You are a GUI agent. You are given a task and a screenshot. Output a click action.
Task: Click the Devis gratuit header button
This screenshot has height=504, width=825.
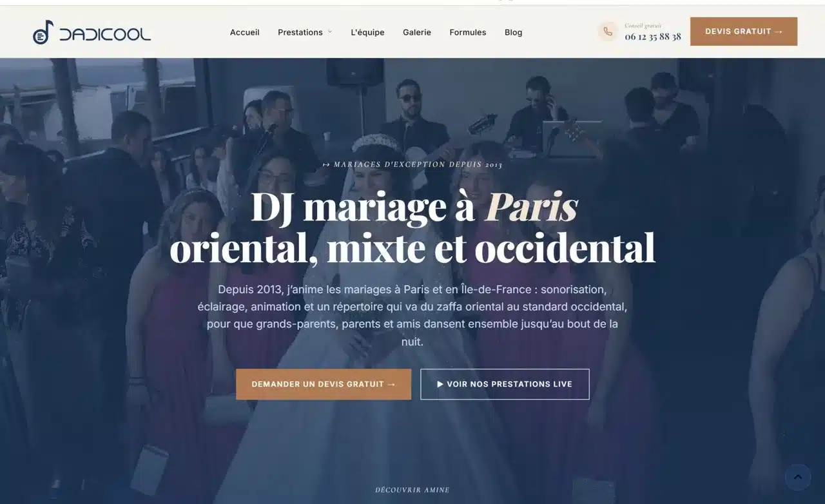744,32
